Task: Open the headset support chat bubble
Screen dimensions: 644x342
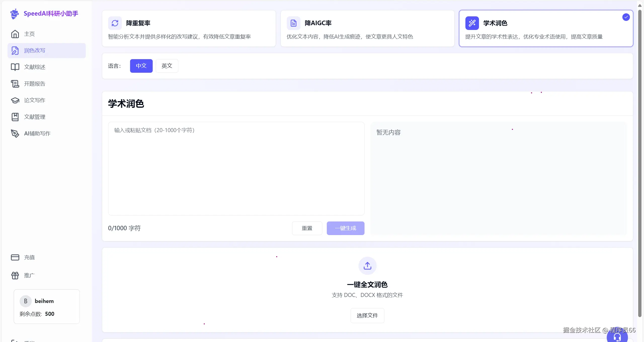Action: [x=617, y=337]
